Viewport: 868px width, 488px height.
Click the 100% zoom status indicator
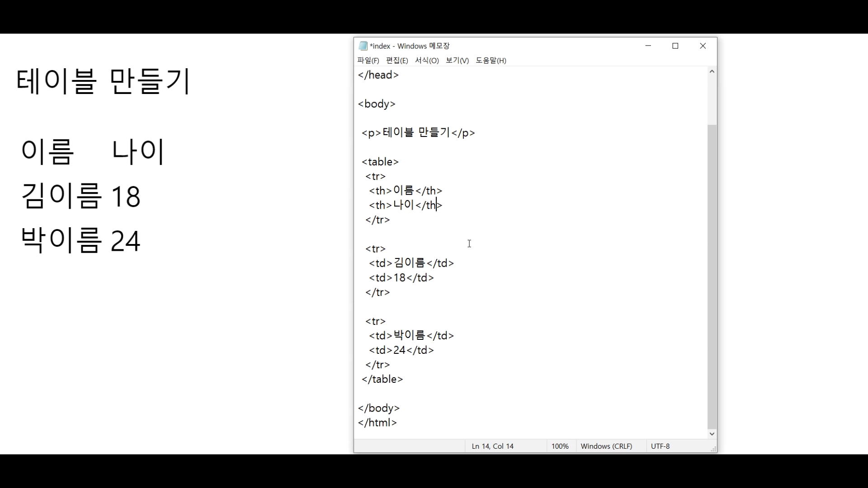560,446
